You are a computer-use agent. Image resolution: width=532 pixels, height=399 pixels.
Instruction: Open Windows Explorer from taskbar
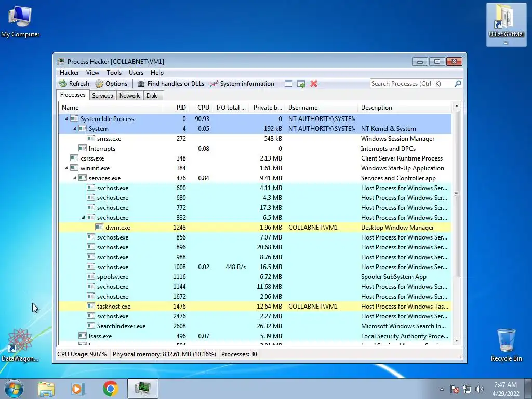click(x=46, y=389)
